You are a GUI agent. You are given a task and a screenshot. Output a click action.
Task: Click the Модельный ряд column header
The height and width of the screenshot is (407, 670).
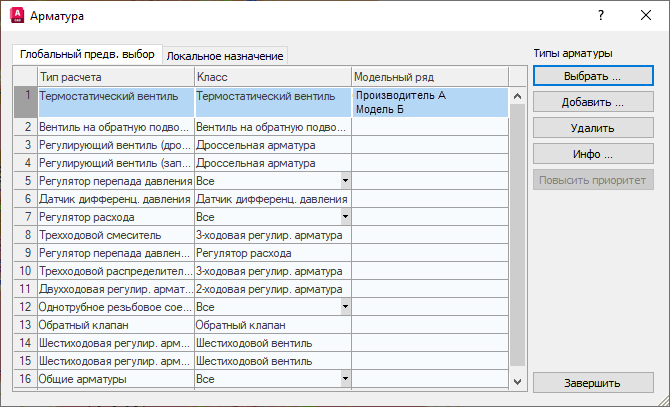click(430, 77)
